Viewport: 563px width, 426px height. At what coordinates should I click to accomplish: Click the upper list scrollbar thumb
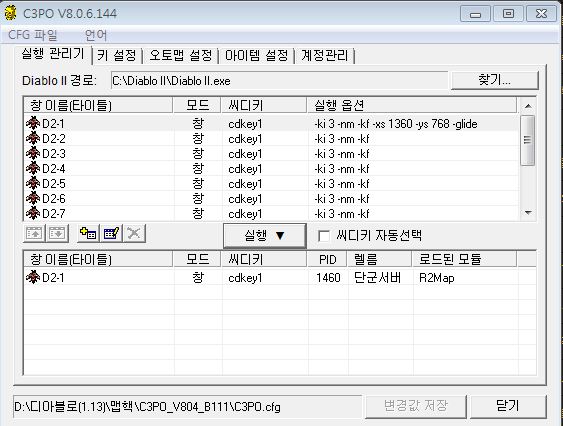527,140
